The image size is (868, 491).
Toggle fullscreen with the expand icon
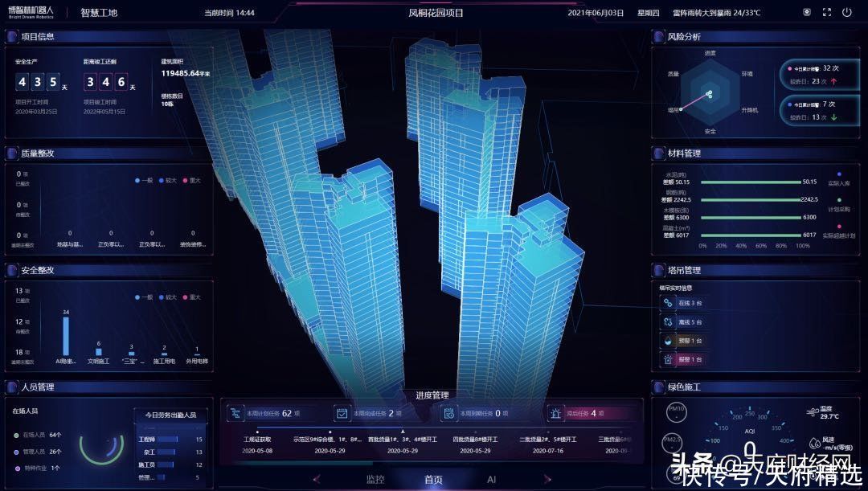pos(827,12)
